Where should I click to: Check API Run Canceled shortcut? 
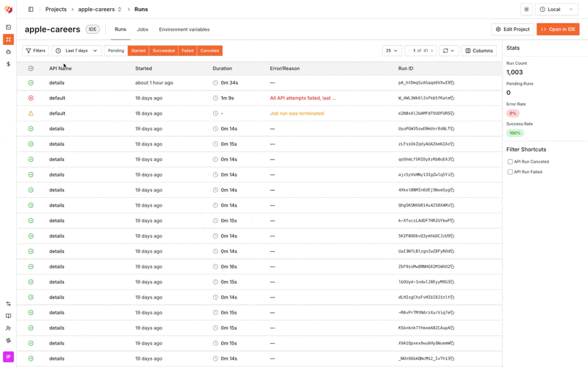(x=510, y=161)
